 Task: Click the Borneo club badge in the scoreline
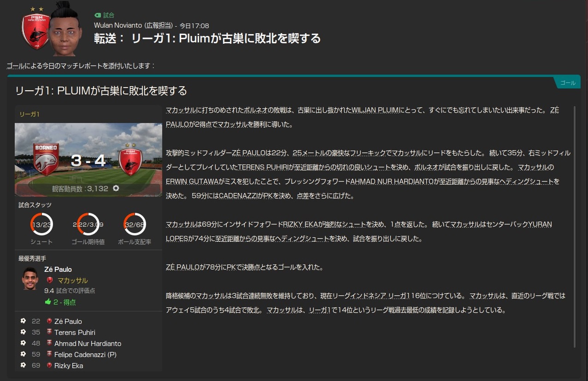click(x=46, y=159)
